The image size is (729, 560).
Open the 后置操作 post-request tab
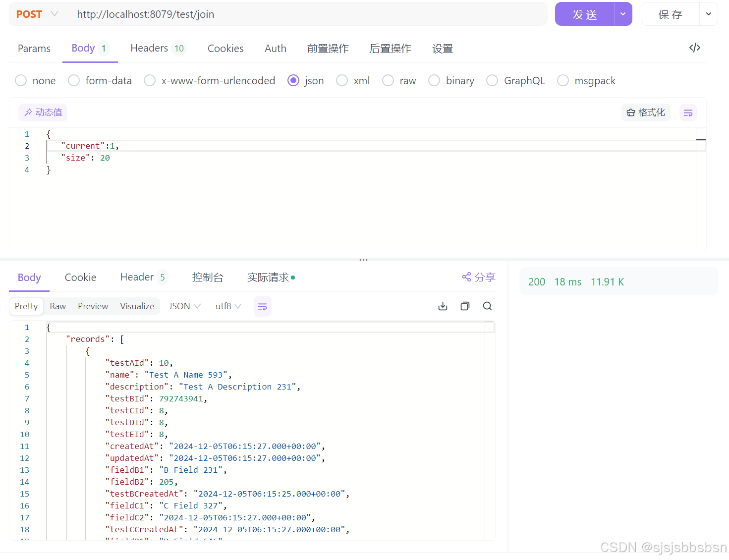(x=391, y=49)
